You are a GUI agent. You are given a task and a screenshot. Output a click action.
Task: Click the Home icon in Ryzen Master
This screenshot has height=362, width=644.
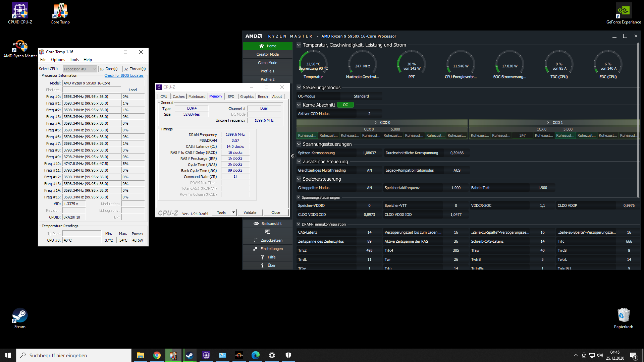click(x=262, y=46)
